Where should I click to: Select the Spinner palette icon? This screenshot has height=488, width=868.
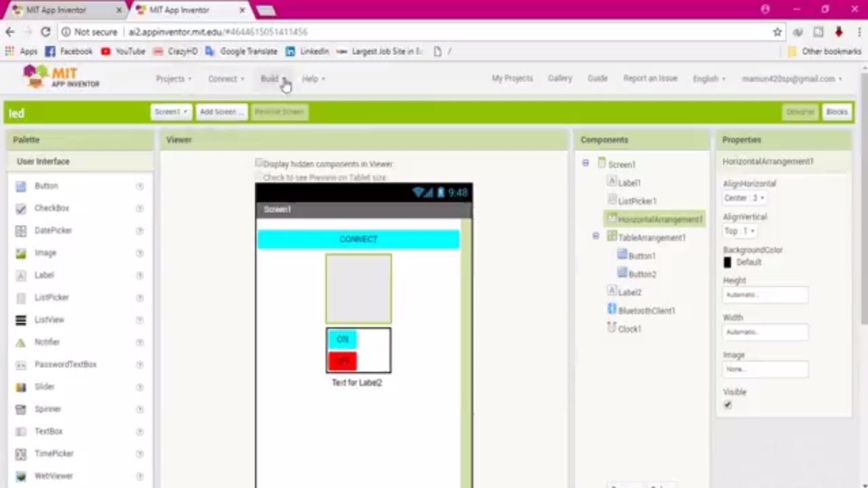pyautogui.click(x=21, y=409)
